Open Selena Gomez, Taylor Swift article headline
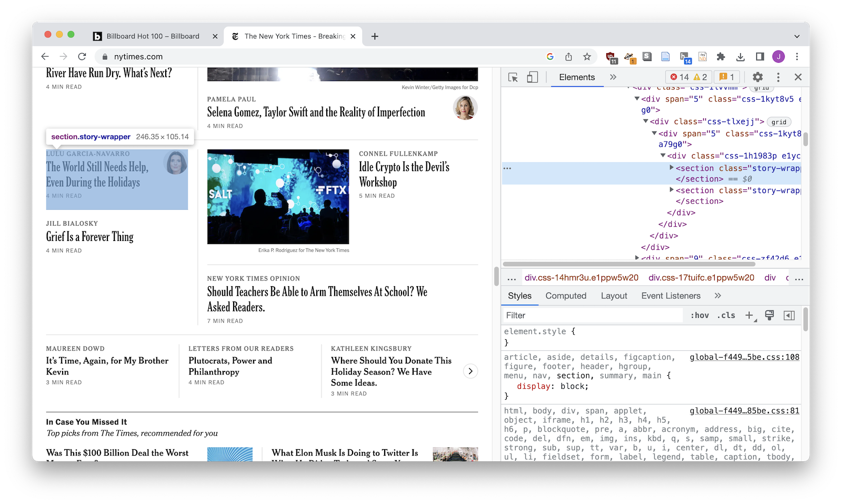 coord(316,112)
